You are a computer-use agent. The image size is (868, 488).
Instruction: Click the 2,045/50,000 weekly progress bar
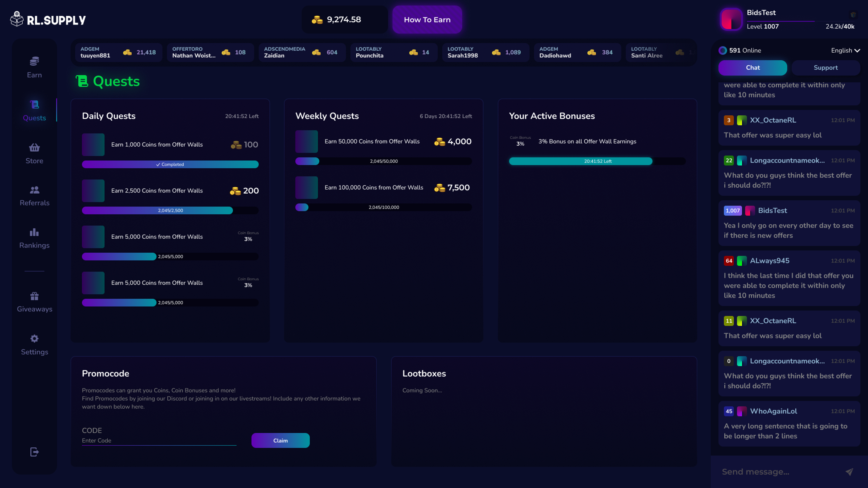pos(383,161)
